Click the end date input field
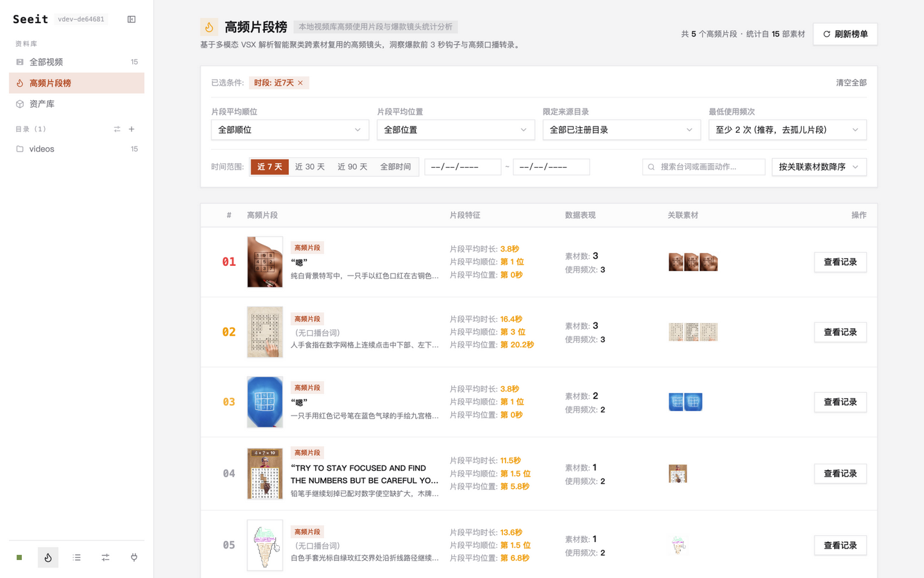The width and height of the screenshot is (924, 578). point(551,167)
